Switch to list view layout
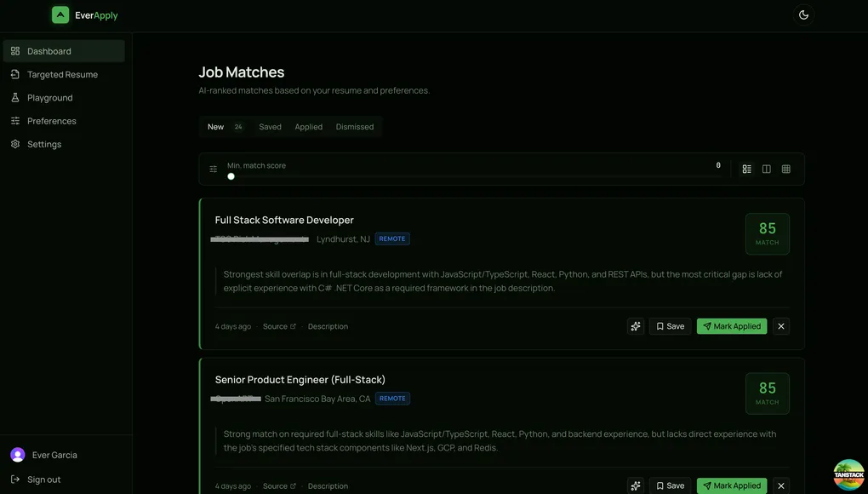Viewport: 868px width, 494px height. coord(747,169)
